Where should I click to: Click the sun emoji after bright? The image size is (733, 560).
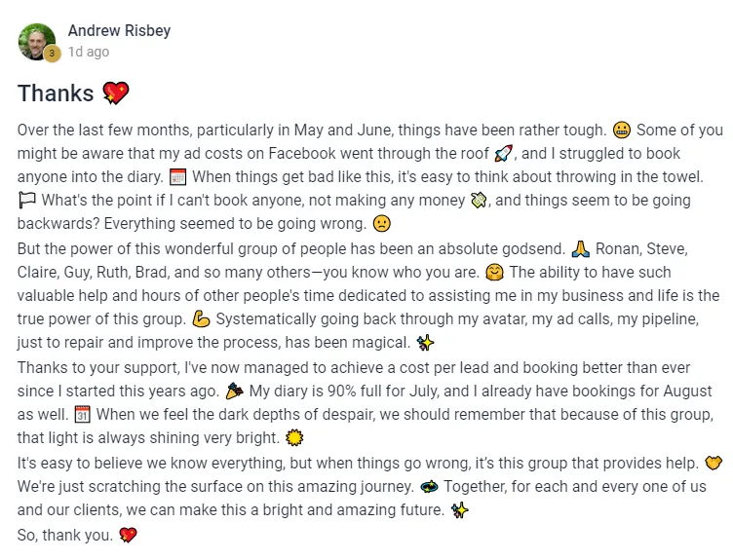coord(294,438)
